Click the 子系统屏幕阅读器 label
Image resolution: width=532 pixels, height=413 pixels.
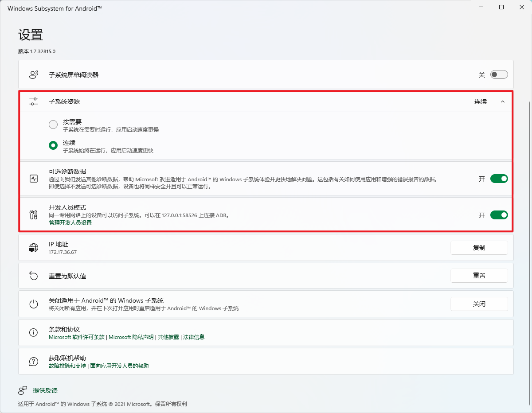(74, 75)
